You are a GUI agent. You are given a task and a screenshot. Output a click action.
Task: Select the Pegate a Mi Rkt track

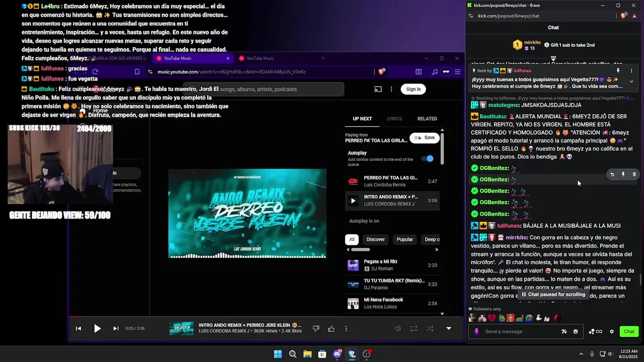click(392, 265)
